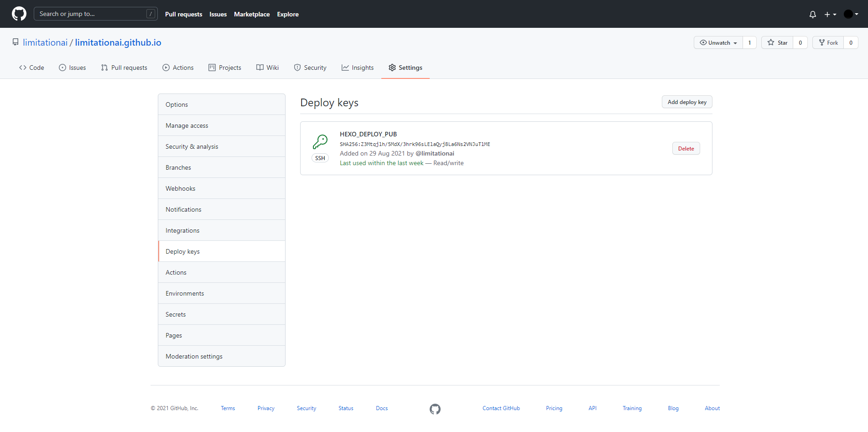Open the fork count next to Fork
This screenshot has height=432, width=868.
click(851, 42)
